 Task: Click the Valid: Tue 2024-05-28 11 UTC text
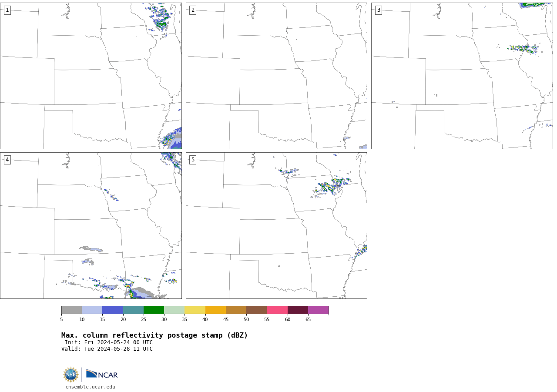(x=107, y=349)
